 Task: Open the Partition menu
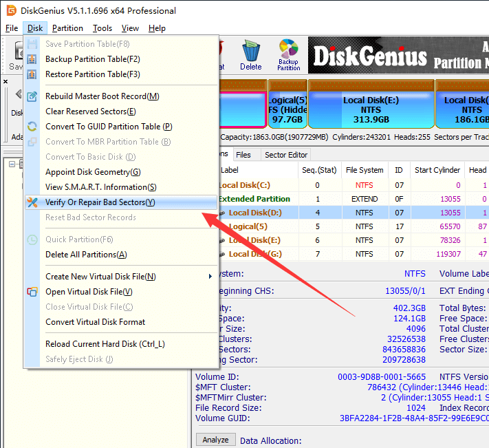[67, 28]
